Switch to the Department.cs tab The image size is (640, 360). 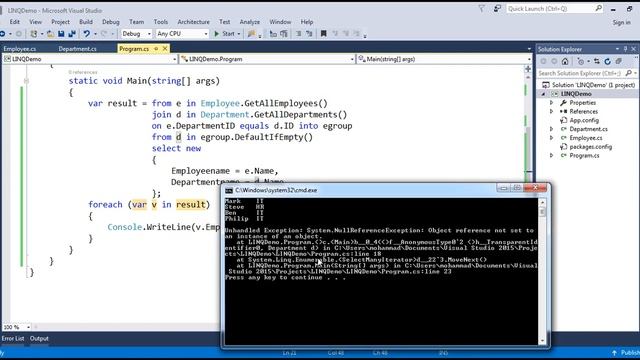77,49
